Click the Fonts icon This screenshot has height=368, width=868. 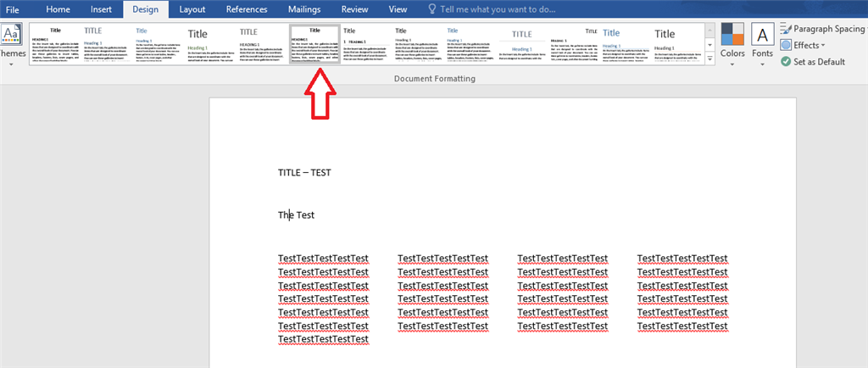762,34
